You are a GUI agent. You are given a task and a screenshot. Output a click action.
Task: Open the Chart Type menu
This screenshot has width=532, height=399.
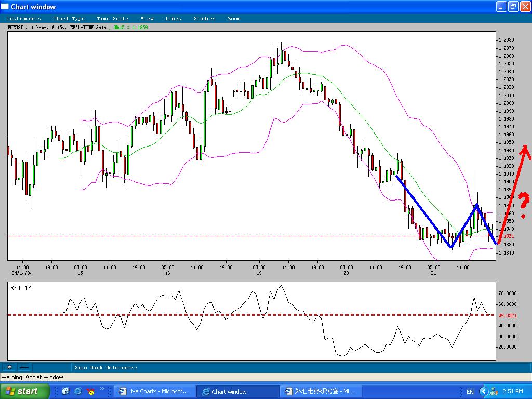click(x=69, y=18)
